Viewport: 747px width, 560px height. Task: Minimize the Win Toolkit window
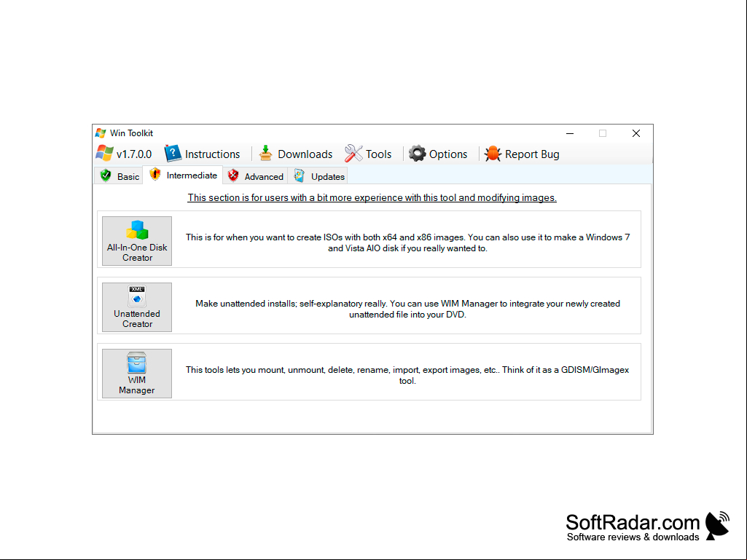coord(570,133)
